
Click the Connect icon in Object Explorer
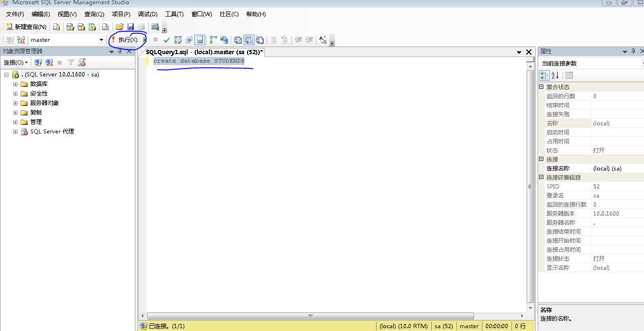(38, 62)
